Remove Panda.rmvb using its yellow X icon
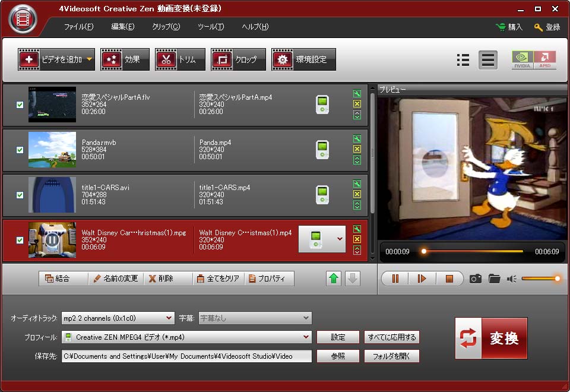Screen dimensions: 570x392 tap(357, 149)
